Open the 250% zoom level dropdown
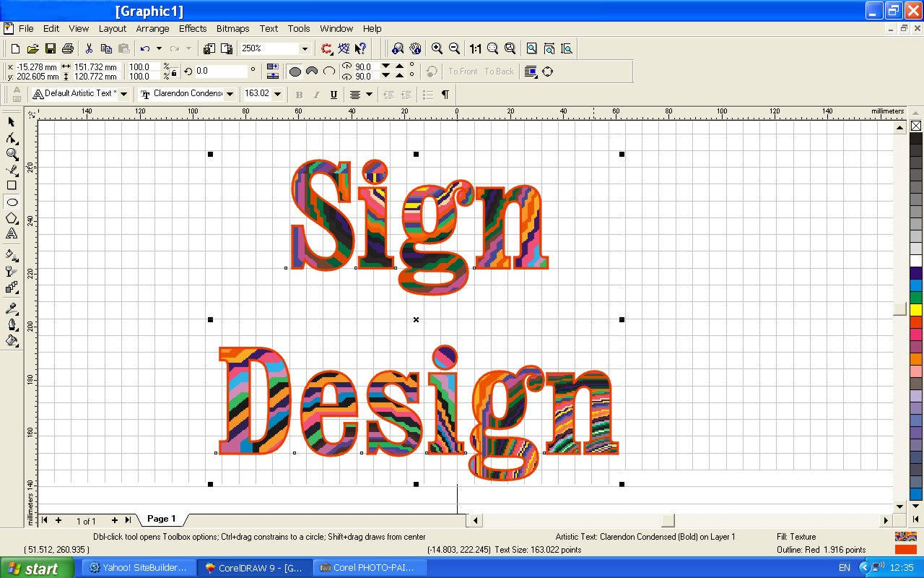Viewport: 924px width, 578px height. [305, 48]
